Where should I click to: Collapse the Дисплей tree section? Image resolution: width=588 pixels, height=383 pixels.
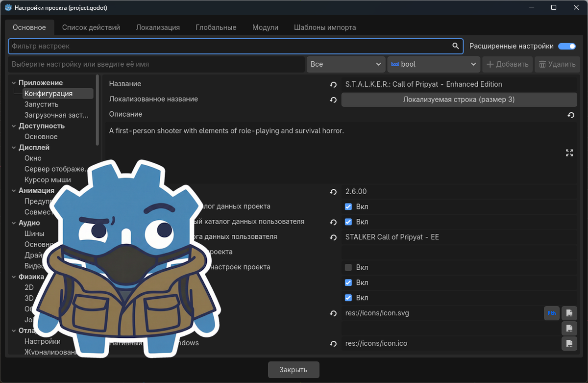coord(13,148)
